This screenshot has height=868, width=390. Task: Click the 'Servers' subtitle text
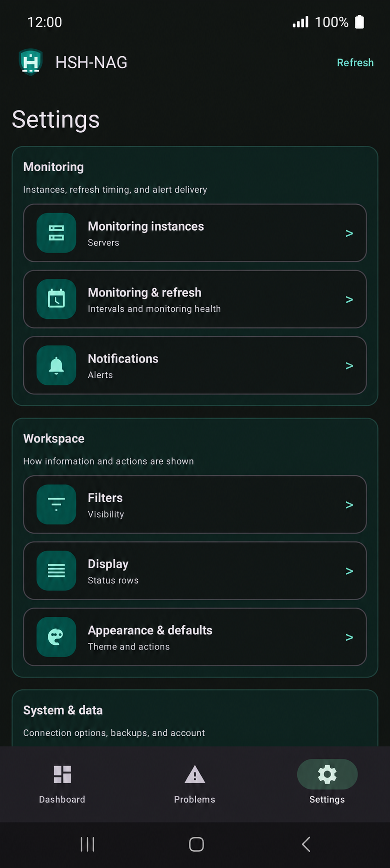[x=103, y=243]
